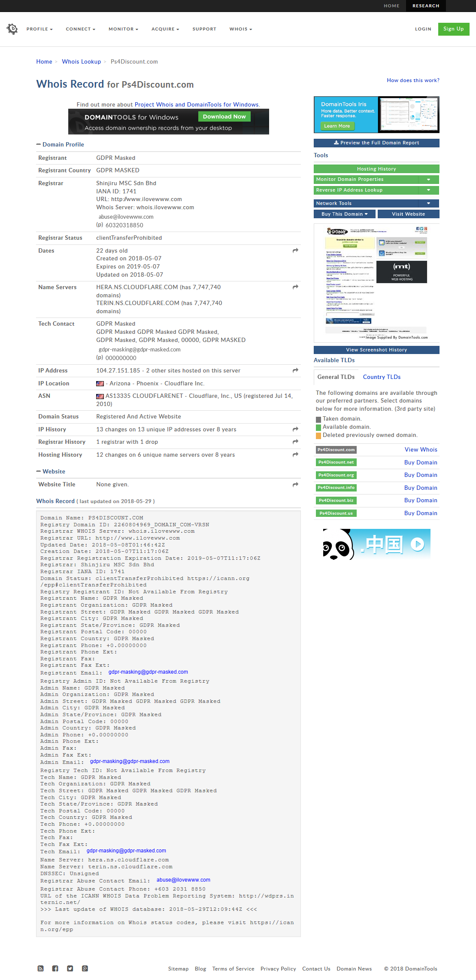Image resolution: width=476 pixels, height=980 pixels.
Task: Click play button on panda .中国 banner
Action: (418, 544)
